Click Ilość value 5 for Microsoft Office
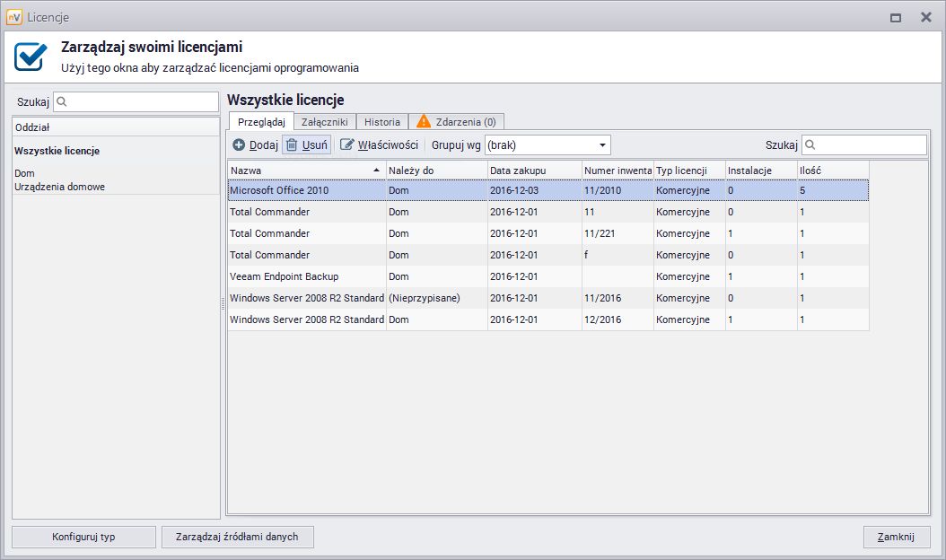The image size is (946, 560). point(833,190)
